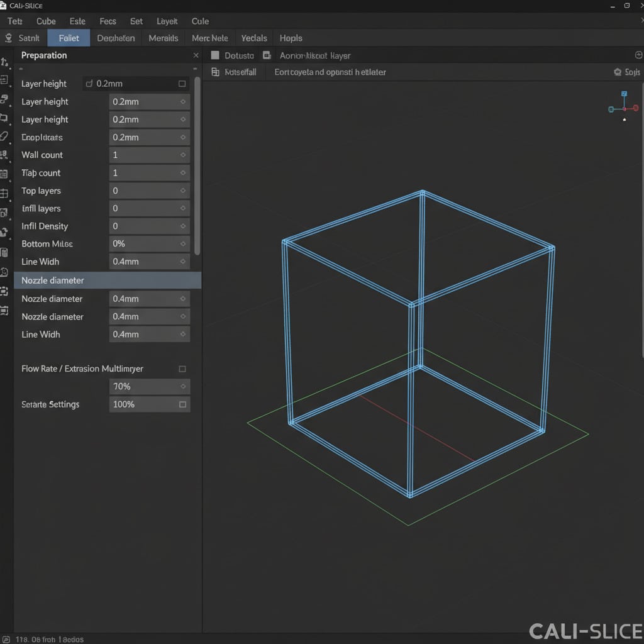This screenshot has height=644, width=644.
Task: Open the Cube menu in the menu bar
Action: tap(46, 21)
